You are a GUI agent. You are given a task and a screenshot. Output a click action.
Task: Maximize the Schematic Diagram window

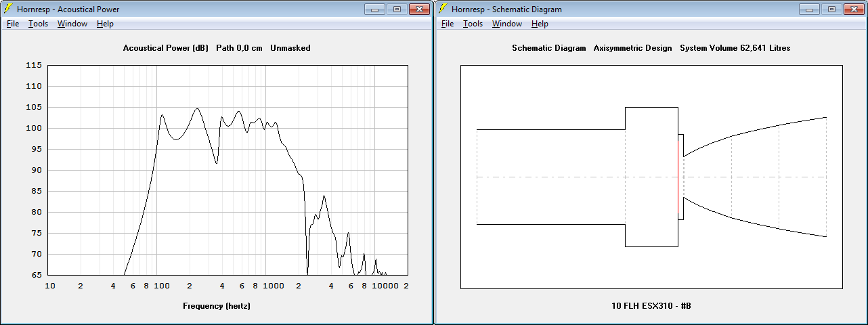831,9
